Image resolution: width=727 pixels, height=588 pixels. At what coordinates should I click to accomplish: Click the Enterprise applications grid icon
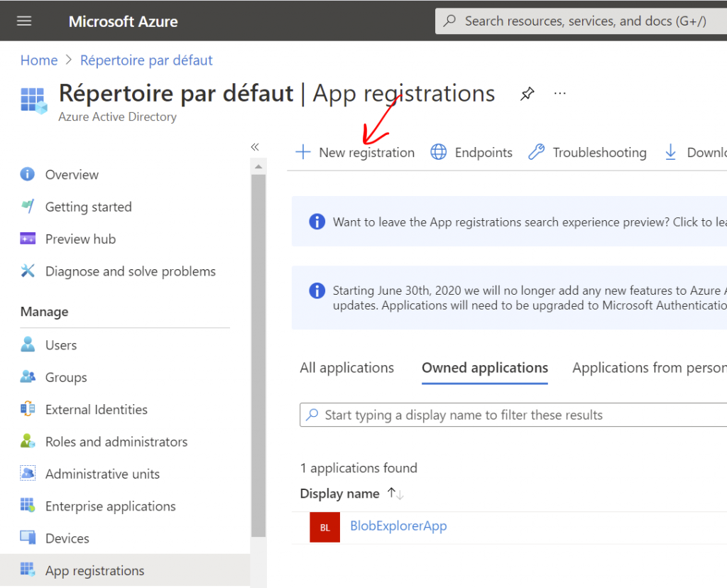coord(28,505)
